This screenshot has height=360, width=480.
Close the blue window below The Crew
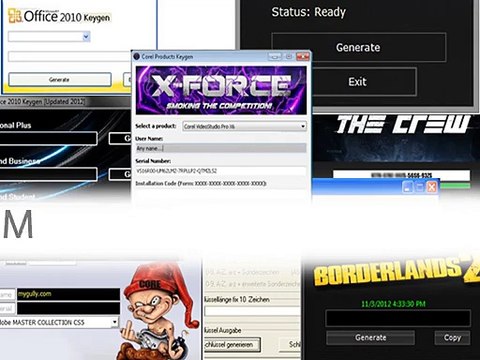pos(432,187)
